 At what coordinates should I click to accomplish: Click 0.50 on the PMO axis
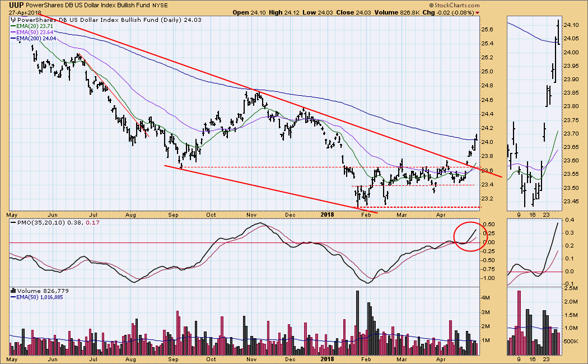pyautogui.click(x=489, y=225)
